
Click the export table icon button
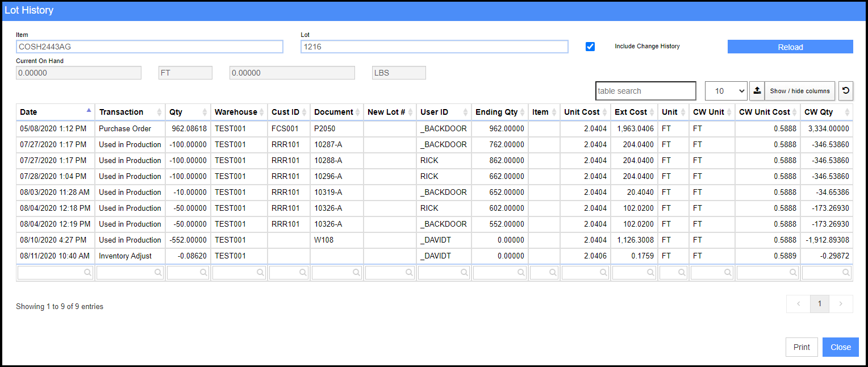pyautogui.click(x=757, y=91)
